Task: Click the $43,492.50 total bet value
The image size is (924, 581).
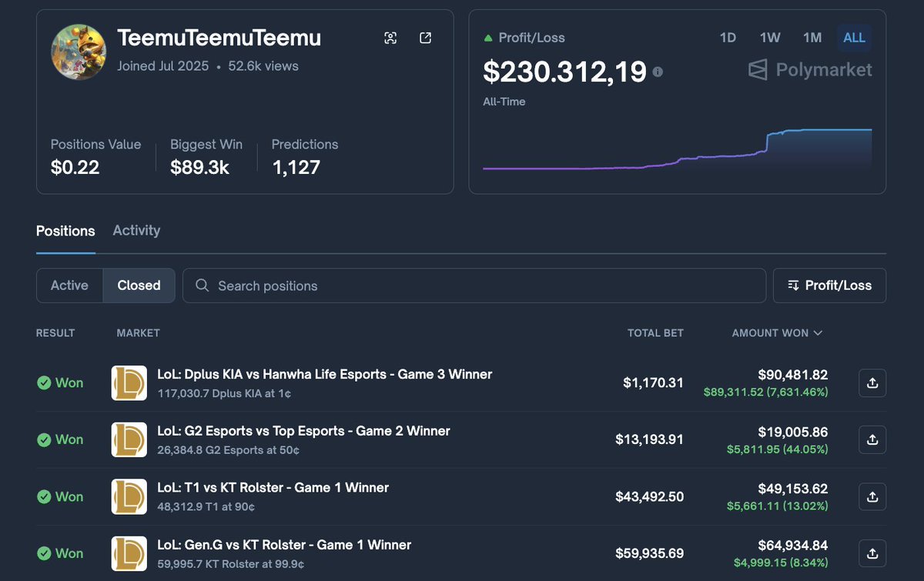Action: click(x=649, y=497)
